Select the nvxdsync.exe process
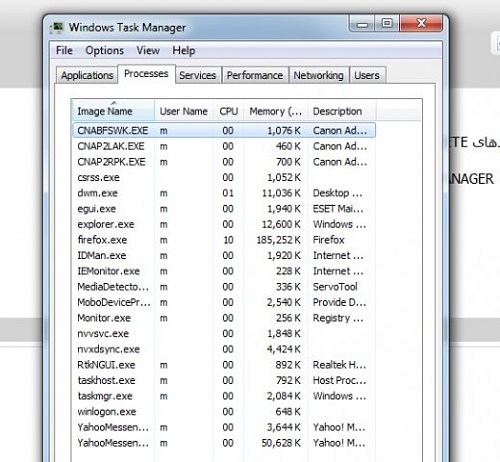The height and width of the screenshot is (462, 500). (x=224, y=349)
